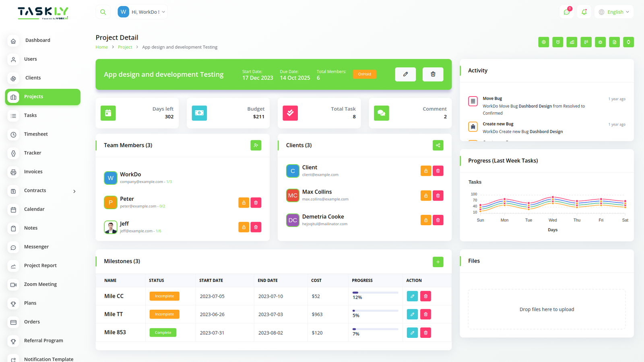
Task: Click the edit pencil button for project
Action: [x=405, y=74]
